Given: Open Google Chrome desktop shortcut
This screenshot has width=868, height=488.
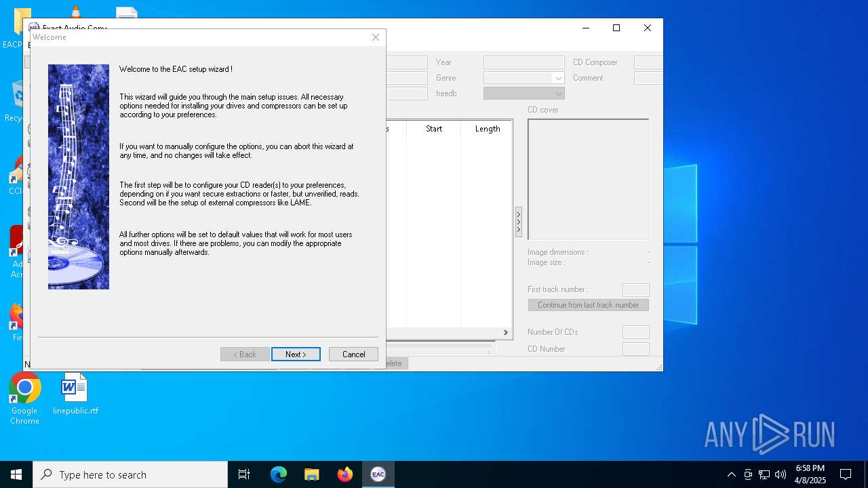Looking at the screenshot, I should tap(24, 399).
